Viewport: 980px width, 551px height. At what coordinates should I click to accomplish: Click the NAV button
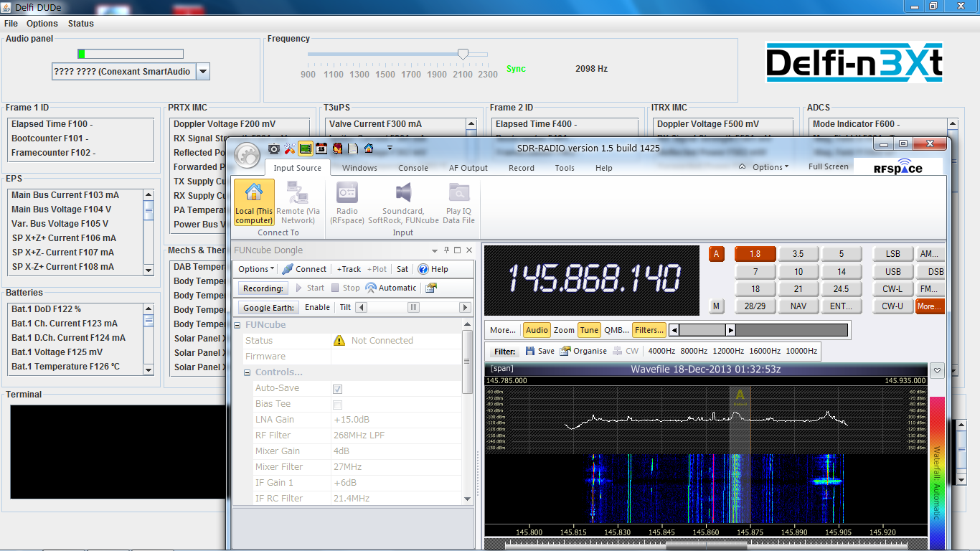798,306
